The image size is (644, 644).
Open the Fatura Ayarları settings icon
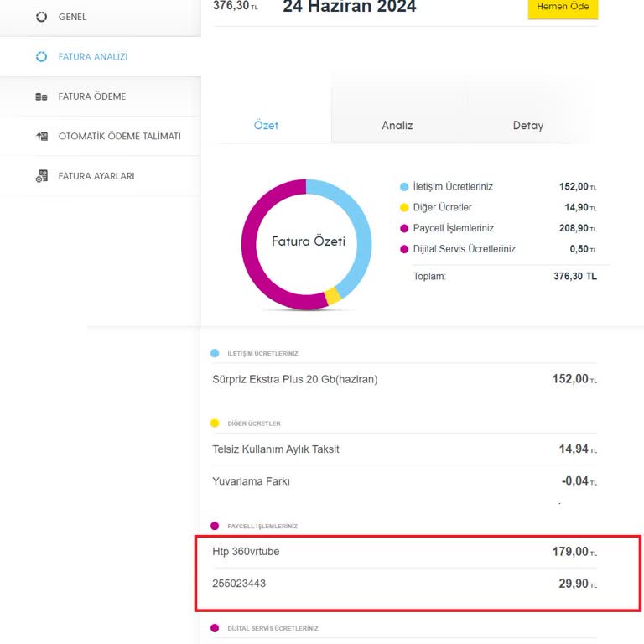click(42, 176)
